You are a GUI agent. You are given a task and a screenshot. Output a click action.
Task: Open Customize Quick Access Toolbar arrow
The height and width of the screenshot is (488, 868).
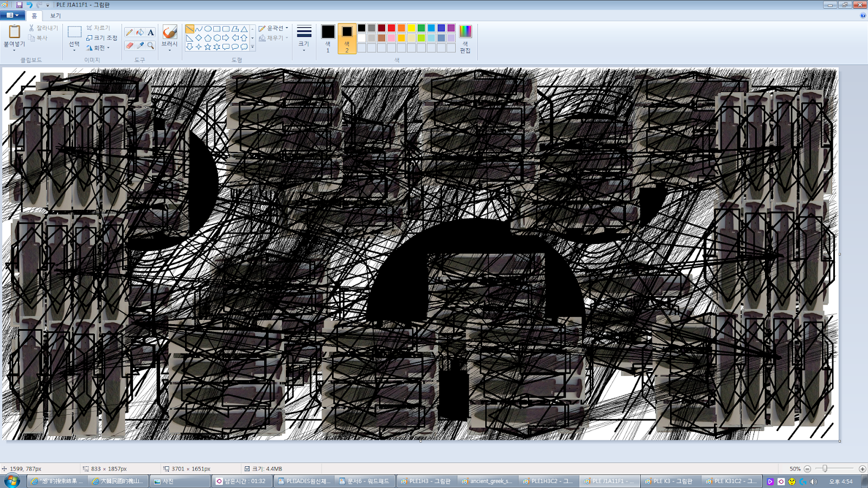tap(48, 5)
